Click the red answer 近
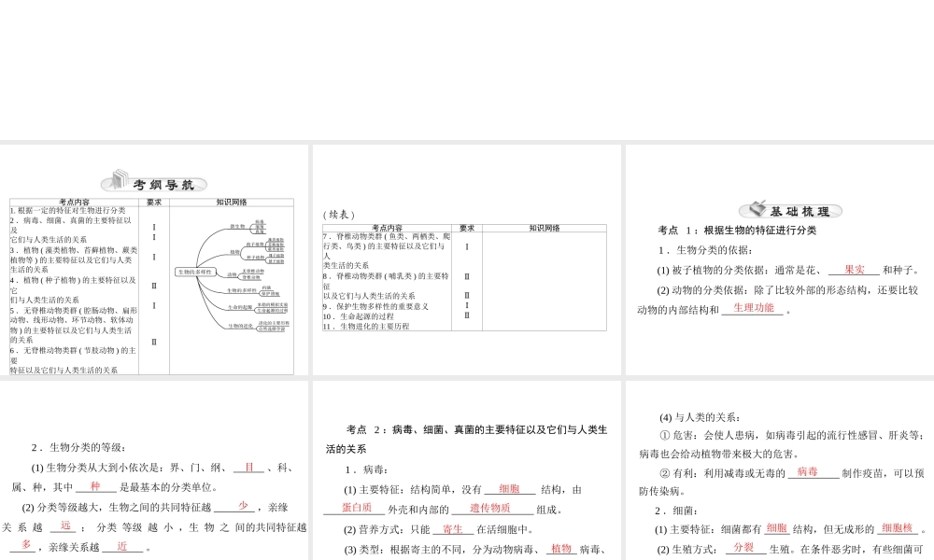 [x=122, y=546]
